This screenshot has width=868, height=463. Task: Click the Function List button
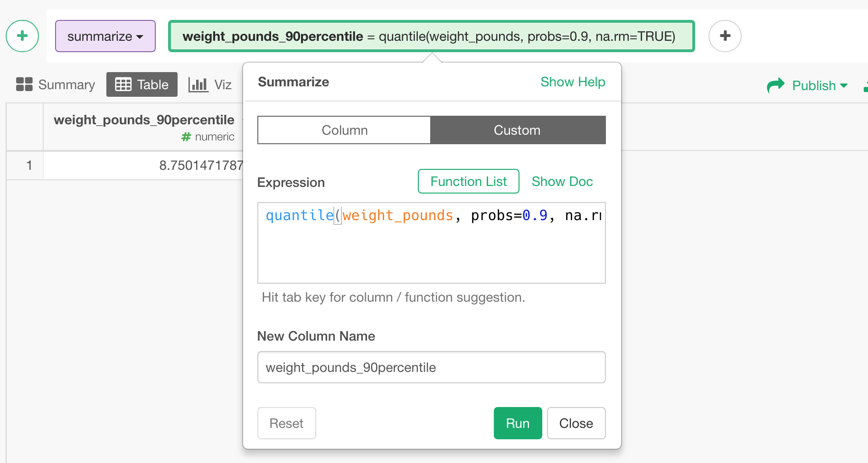pyautogui.click(x=468, y=181)
